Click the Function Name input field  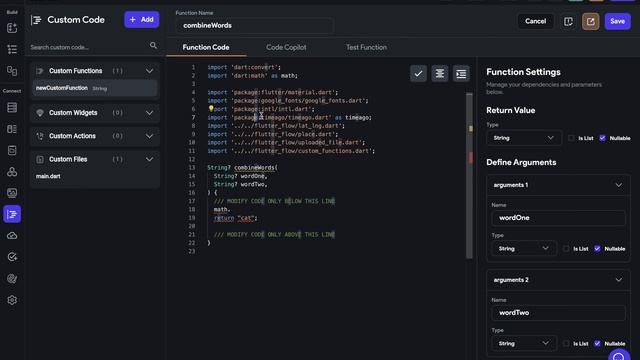pos(254,25)
